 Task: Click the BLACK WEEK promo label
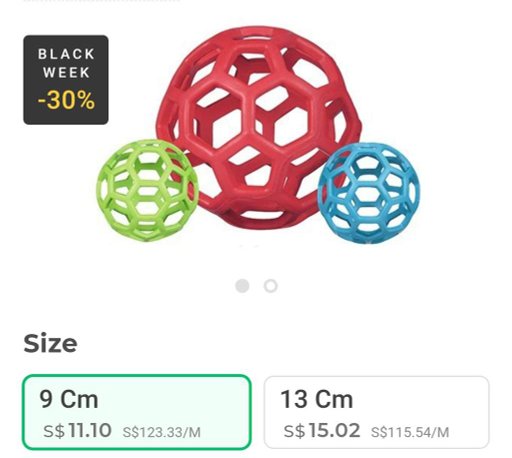[66, 63]
